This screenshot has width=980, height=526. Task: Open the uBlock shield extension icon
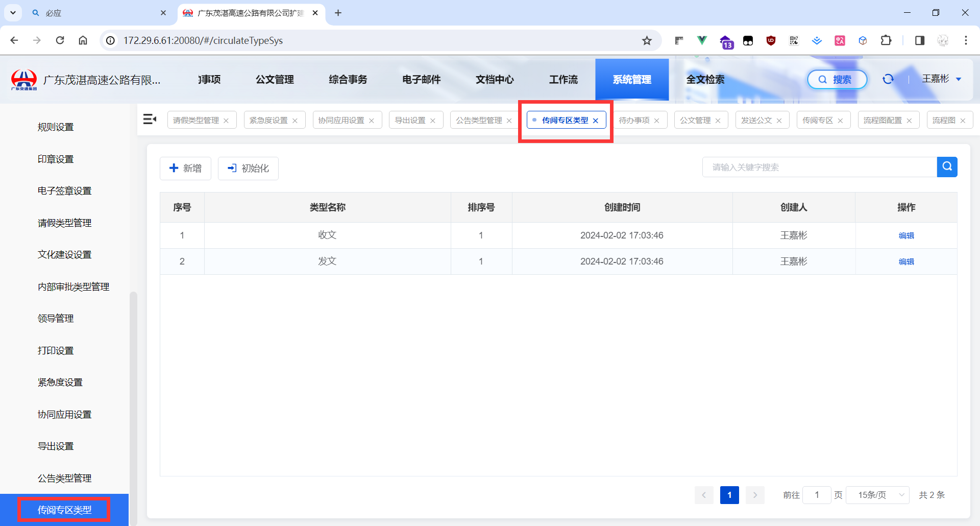(771, 40)
